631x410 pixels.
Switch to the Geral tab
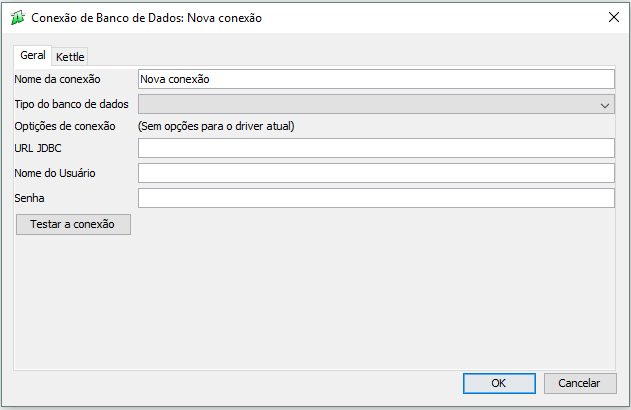coord(33,56)
